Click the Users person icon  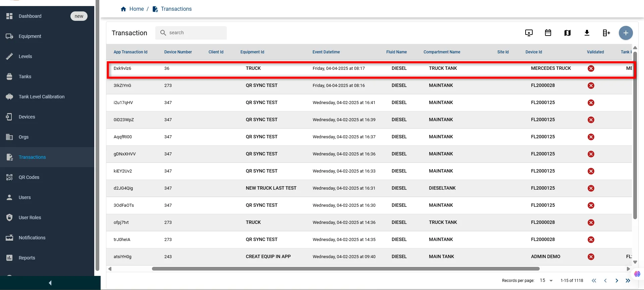point(9,197)
